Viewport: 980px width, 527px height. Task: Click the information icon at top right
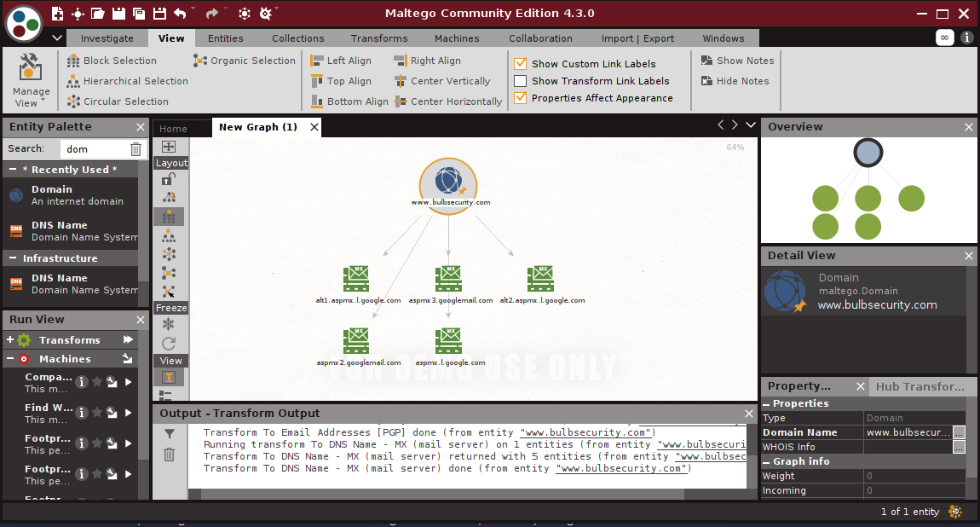coord(966,38)
